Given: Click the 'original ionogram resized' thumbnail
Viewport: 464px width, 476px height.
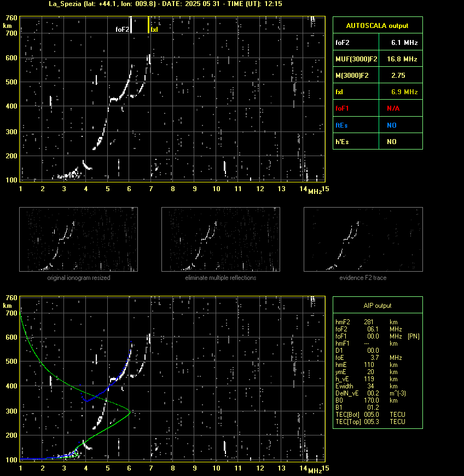Looking at the screenshot, I should (79, 239).
